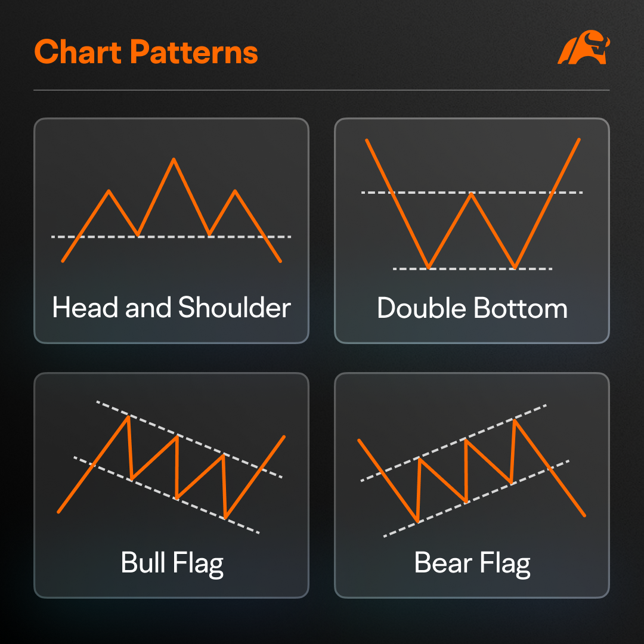Click the Head and Shoulder label
Screen dimensions: 644x644
click(x=171, y=307)
